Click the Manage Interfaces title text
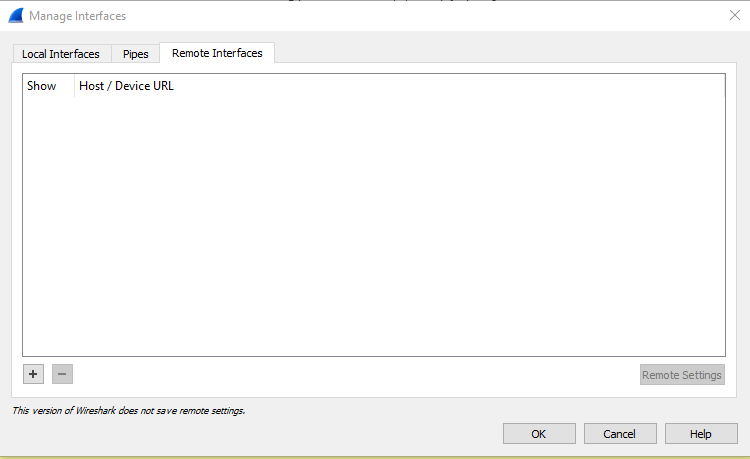The image size is (750, 459). tap(78, 16)
